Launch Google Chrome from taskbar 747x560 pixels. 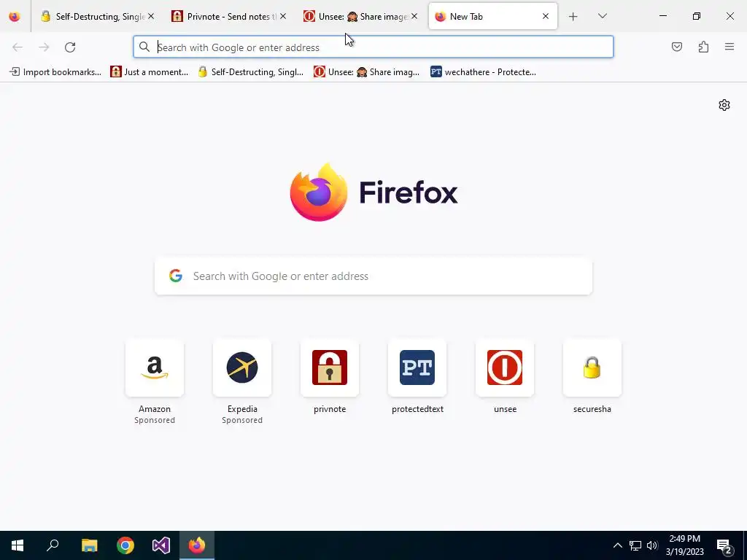[125, 545]
